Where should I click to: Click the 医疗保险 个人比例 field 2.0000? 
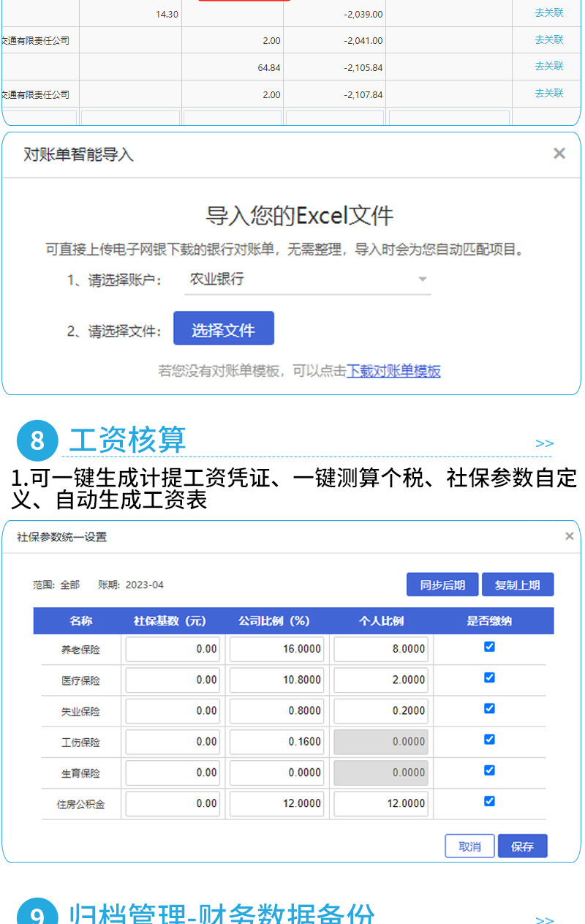pyautogui.click(x=381, y=680)
